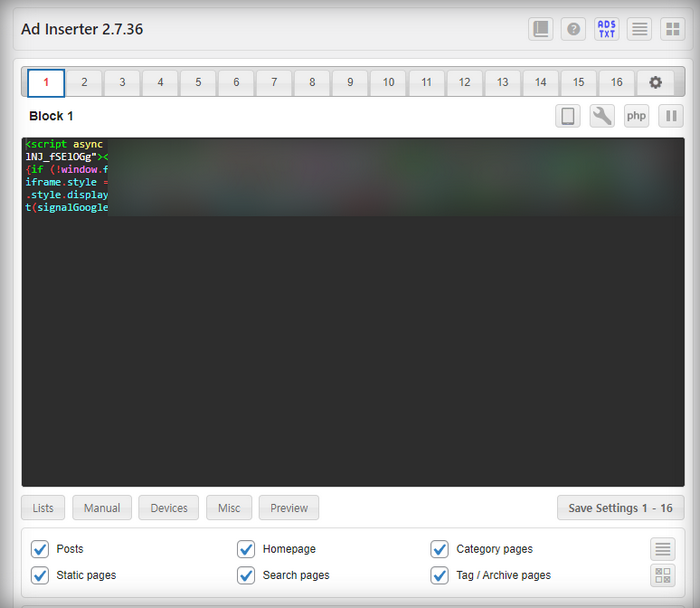Screen dimensions: 700x608
Task: Uncheck the Category pages checkbox
Action: 439,549
